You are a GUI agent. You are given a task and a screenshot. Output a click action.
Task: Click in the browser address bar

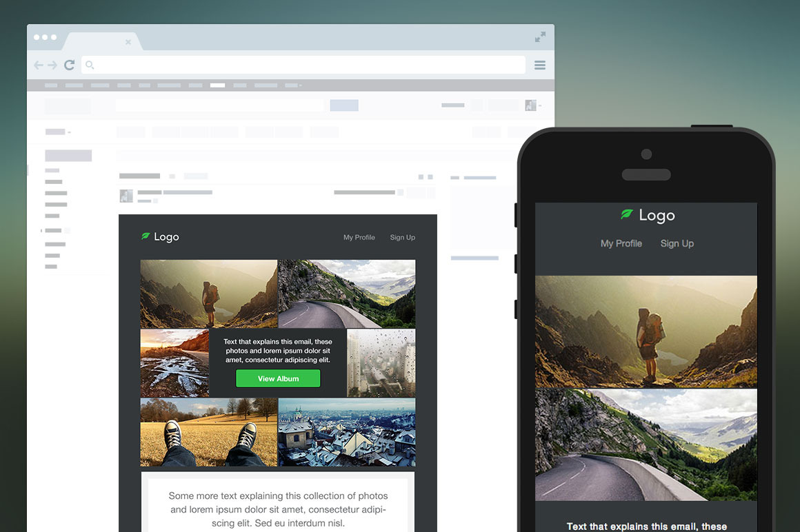pyautogui.click(x=303, y=65)
